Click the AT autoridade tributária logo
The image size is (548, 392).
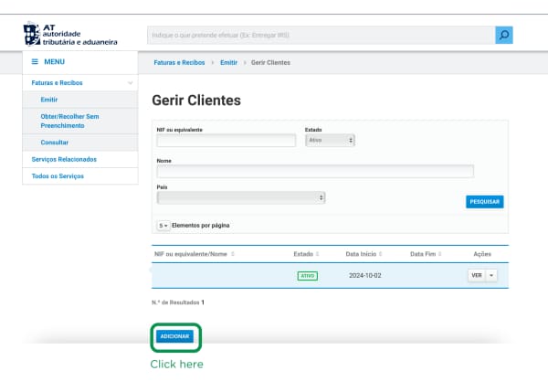[x=70, y=35]
